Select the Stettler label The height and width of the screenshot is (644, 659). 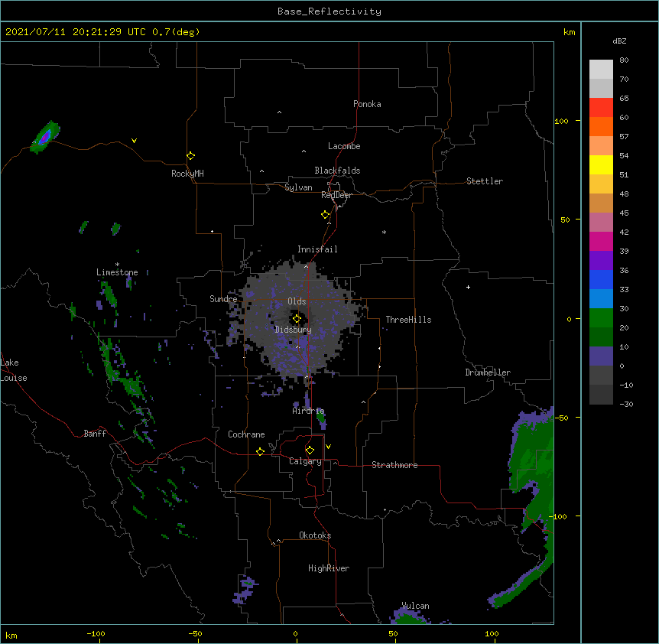(485, 181)
